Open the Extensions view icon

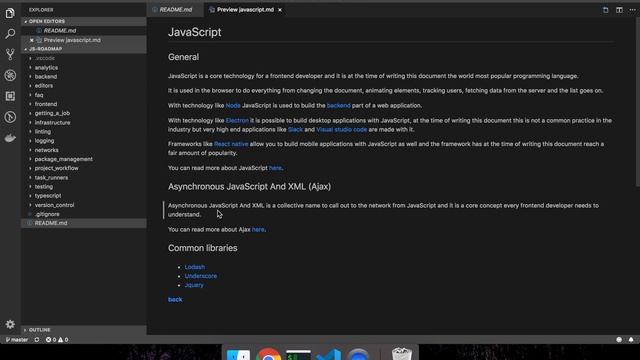pyautogui.click(x=10, y=96)
